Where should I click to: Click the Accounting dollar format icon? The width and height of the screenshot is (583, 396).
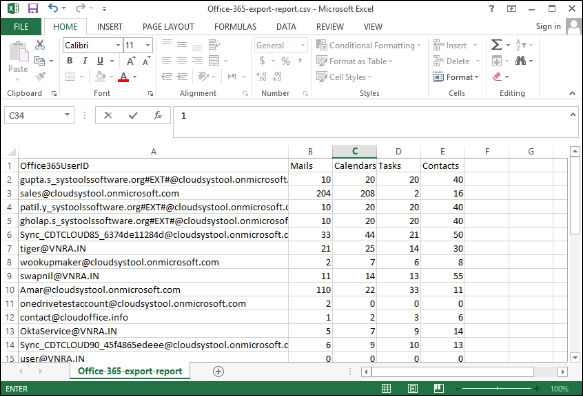[262, 61]
